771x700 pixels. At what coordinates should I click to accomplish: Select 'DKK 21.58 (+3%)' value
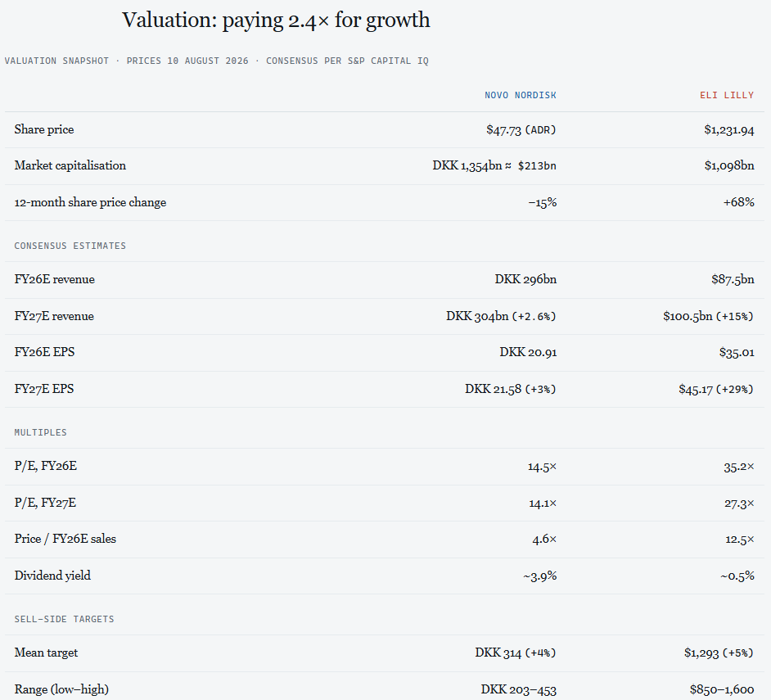coord(511,389)
